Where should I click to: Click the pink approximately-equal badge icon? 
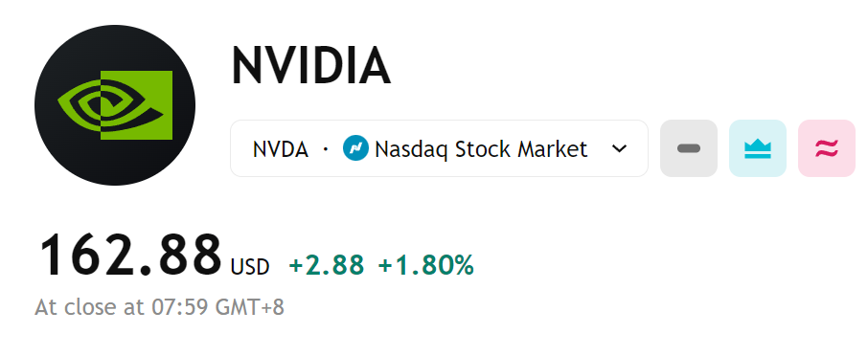[827, 148]
